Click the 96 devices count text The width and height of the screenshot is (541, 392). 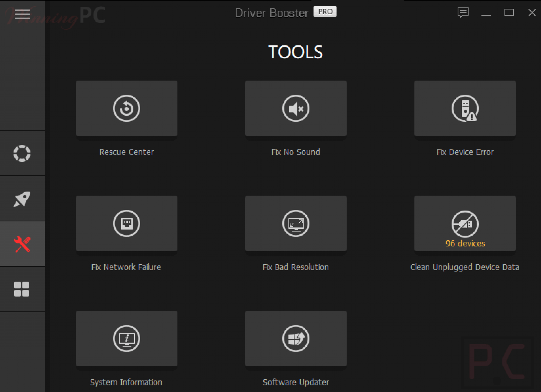[465, 243]
